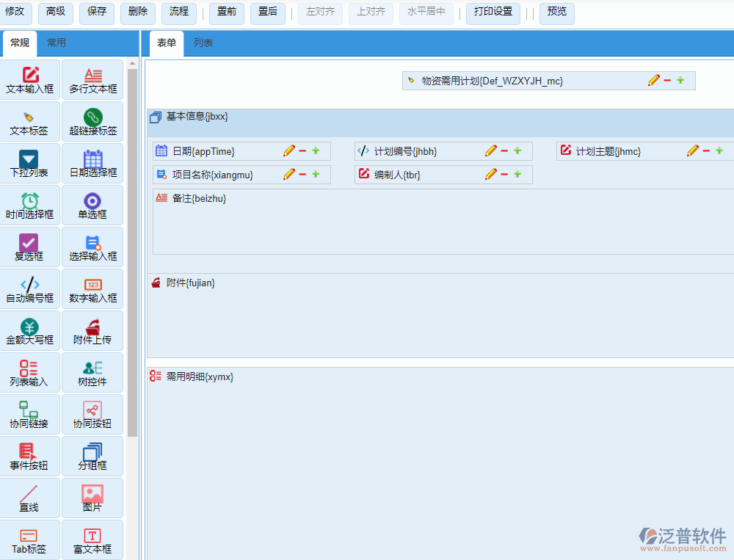Select the 文本输入框 text input control
734x560 pixels.
tap(29, 79)
